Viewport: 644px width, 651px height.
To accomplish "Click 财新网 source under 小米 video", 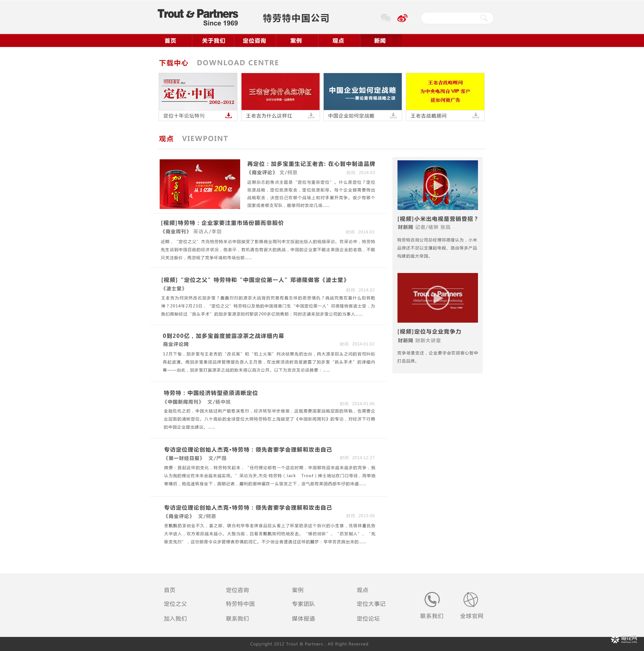I will (x=405, y=227).
